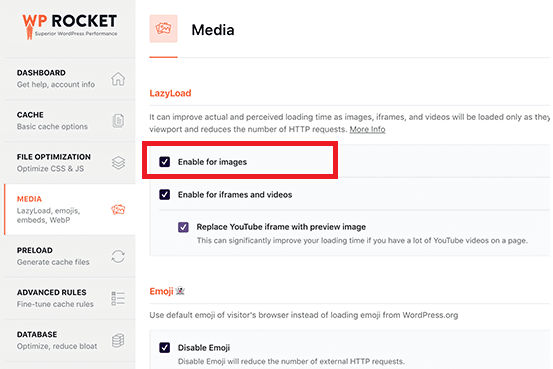Click the Advanced Rules list icon
The width and height of the screenshot is (553, 369).
click(x=118, y=298)
